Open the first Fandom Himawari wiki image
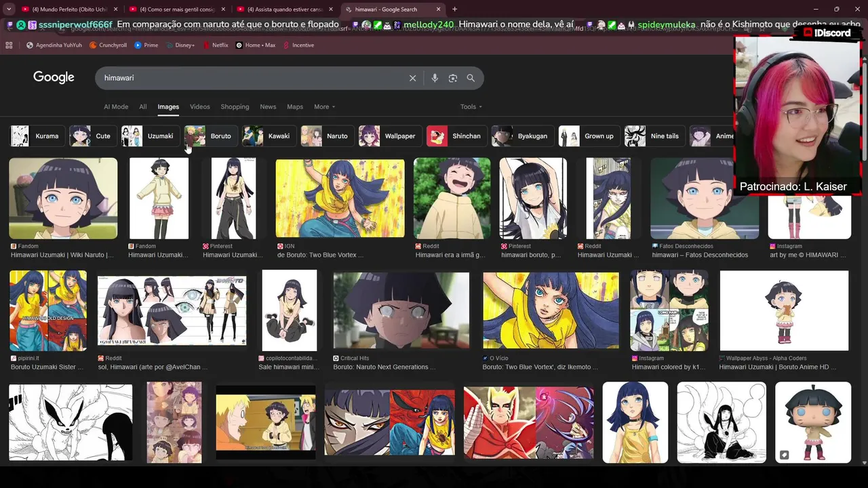Image resolution: width=868 pixels, height=488 pixels. [x=63, y=198]
